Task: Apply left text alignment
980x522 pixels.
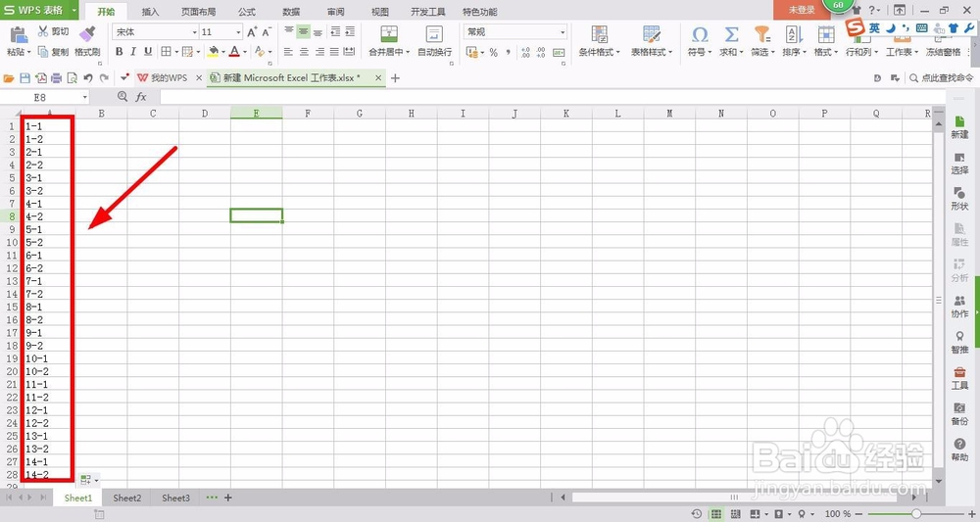Action: coord(288,52)
